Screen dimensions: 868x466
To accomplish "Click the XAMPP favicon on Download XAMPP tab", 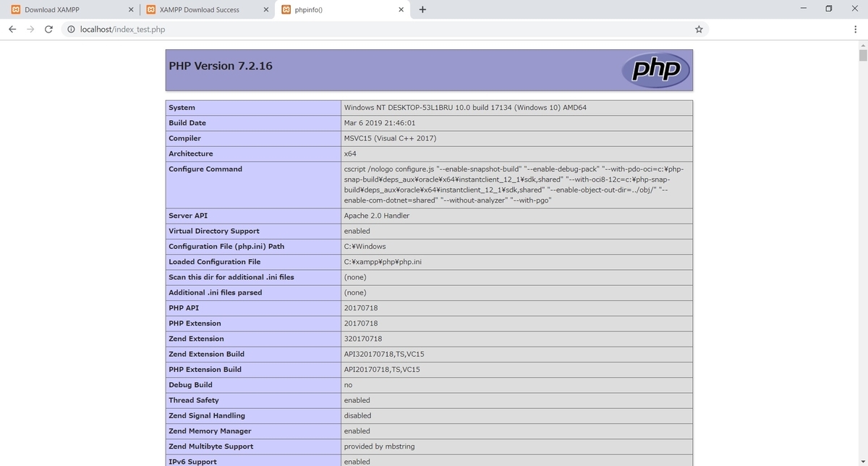I will 15,9.
